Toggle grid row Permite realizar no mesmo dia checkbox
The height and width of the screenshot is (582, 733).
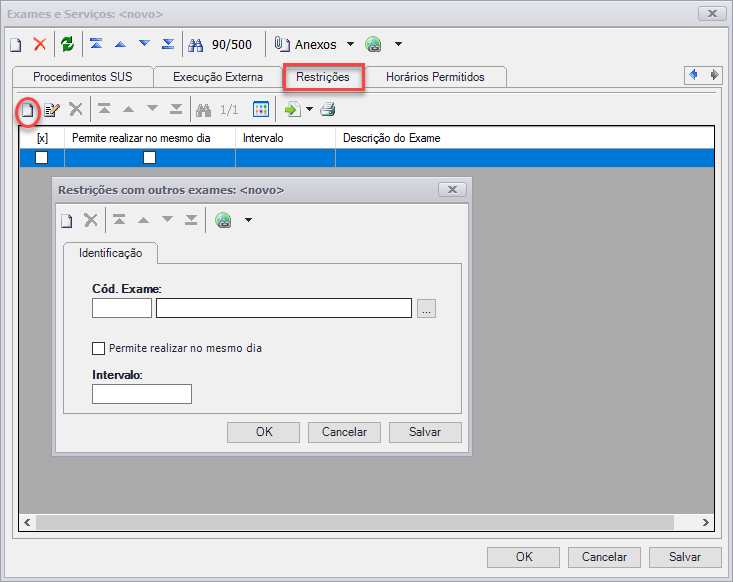click(x=150, y=158)
